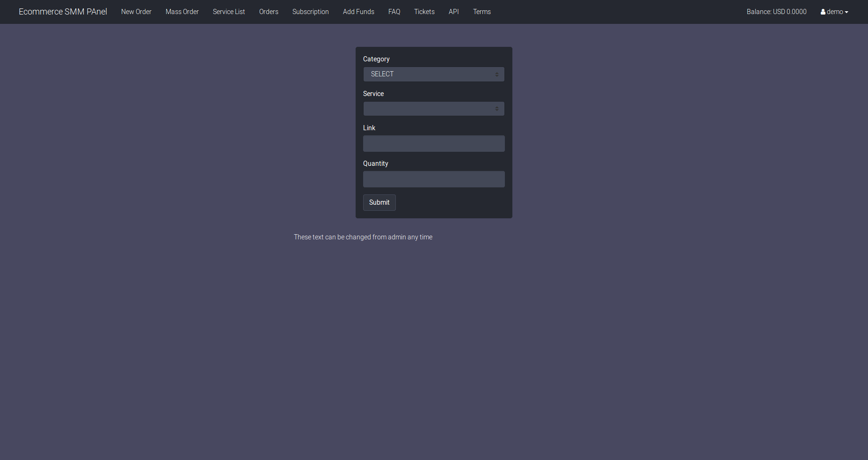
Task: Click the Balance USD 0.0000 text
Action: pos(776,12)
